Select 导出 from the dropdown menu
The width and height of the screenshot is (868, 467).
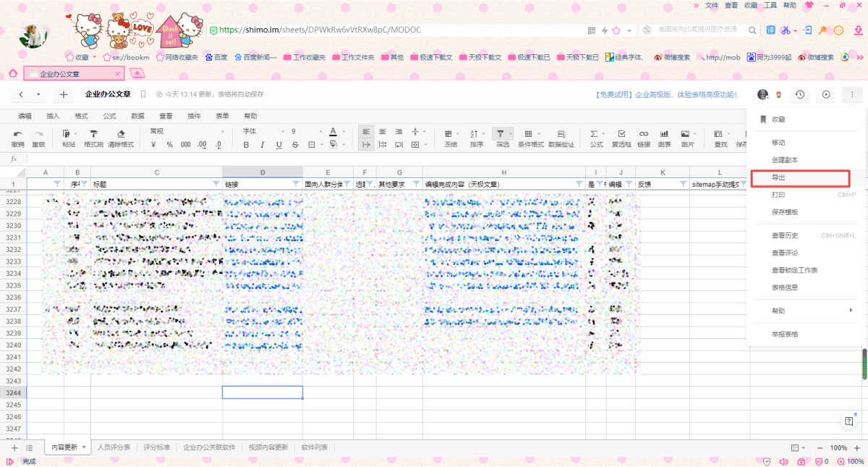point(799,177)
